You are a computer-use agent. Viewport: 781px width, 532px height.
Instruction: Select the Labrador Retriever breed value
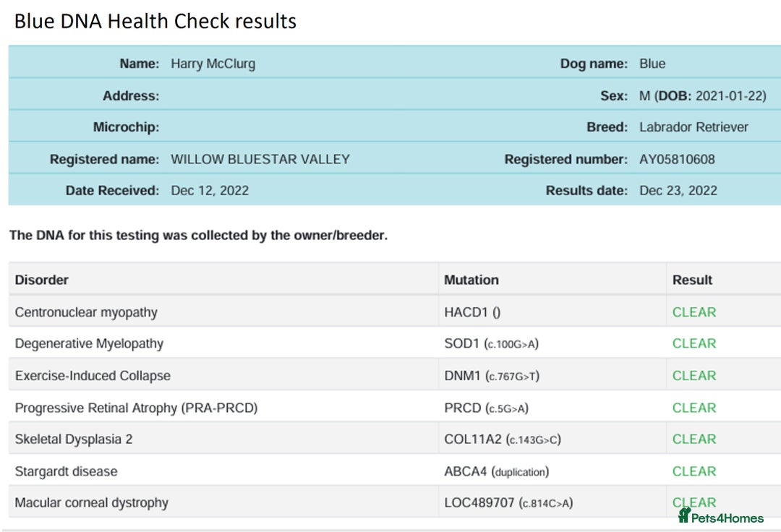point(693,127)
